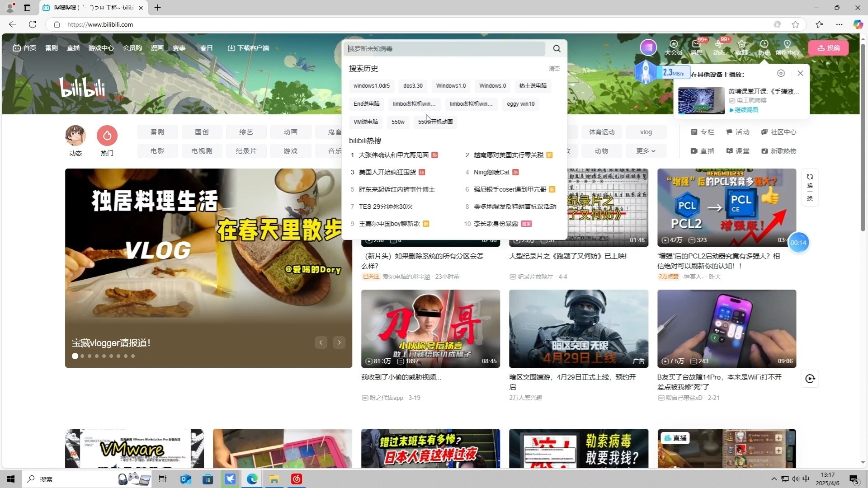Click the 收藏 favorites star icon

tap(741, 47)
